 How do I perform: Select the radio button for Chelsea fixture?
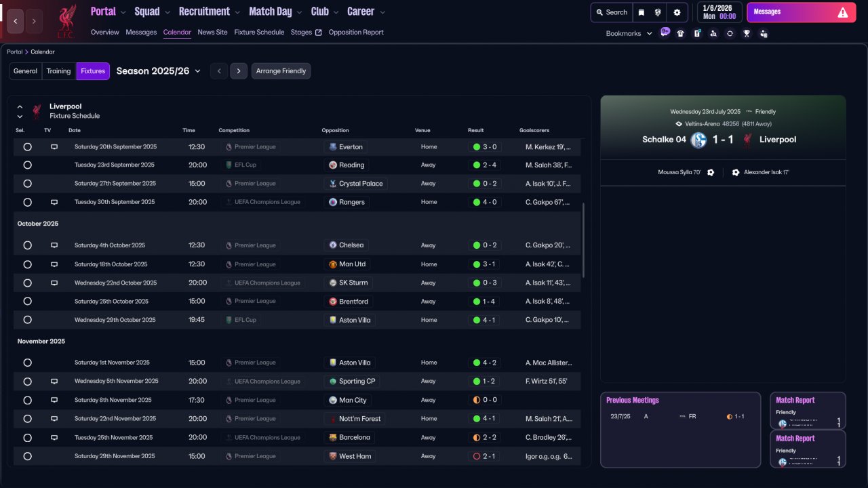click(27, 245)
